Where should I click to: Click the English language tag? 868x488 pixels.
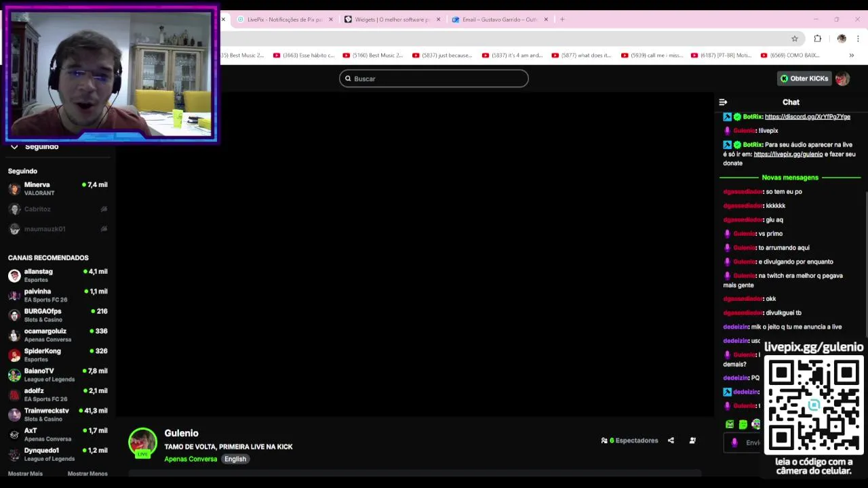point(235,459)
